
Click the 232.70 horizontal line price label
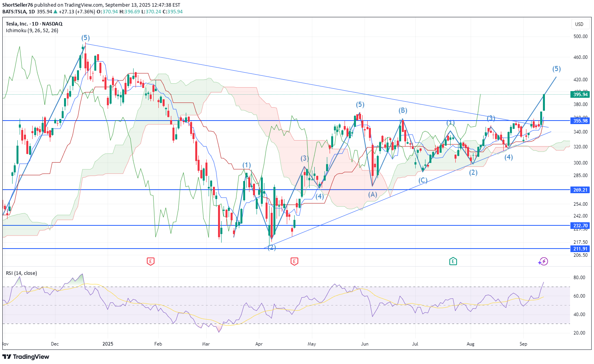[x=580, y=226]
